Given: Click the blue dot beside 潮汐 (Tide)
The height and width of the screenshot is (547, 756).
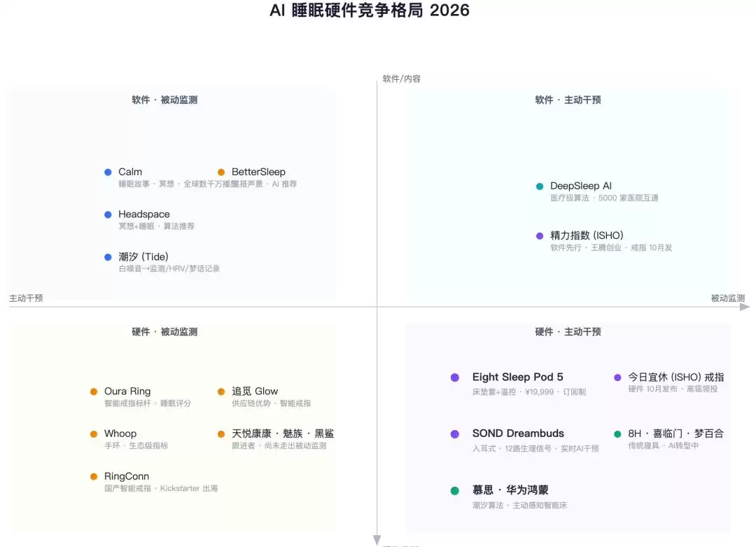Looking at the screenshot, I should 108,257.
